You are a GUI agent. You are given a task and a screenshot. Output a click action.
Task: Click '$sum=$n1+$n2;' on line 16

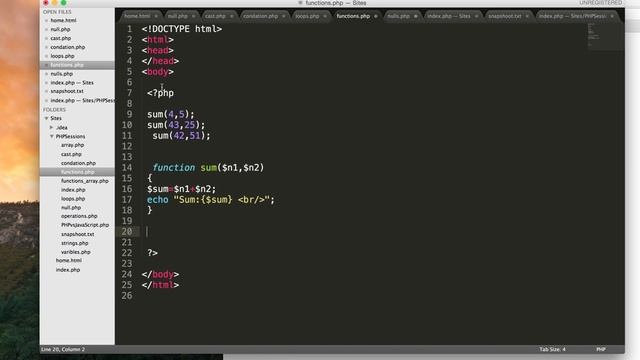181,189
